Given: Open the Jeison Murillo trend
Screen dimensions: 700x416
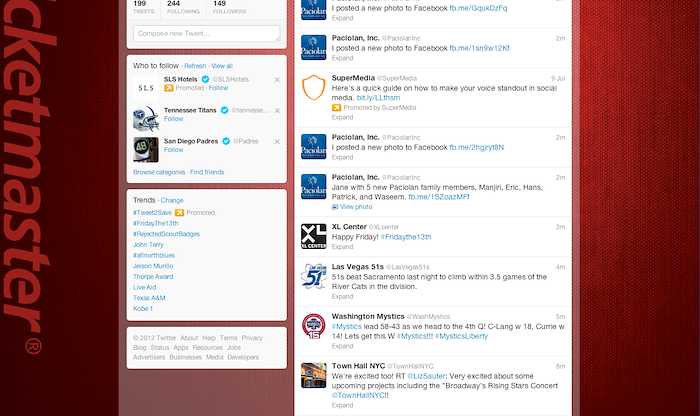Looking at the screenshot, I should tap(153, 266).
